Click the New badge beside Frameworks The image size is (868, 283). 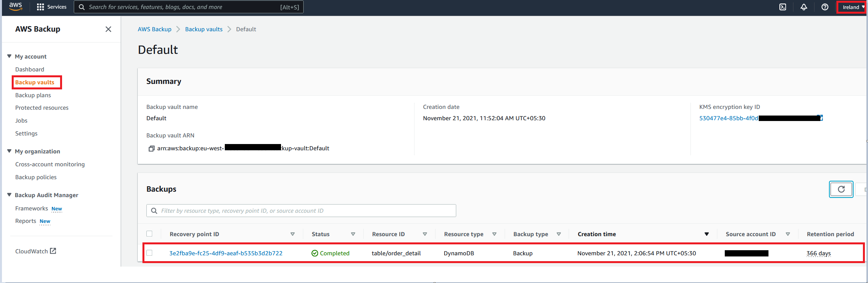pyautogui.click(x=57, y=209)
